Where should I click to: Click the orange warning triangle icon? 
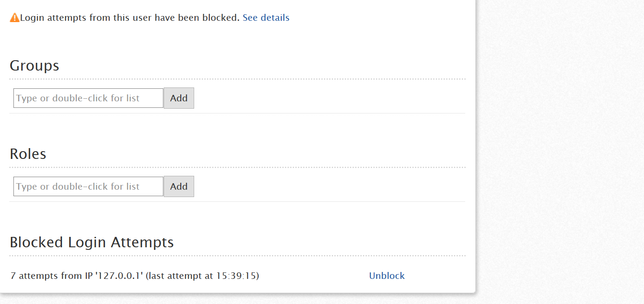pos(15,18)
